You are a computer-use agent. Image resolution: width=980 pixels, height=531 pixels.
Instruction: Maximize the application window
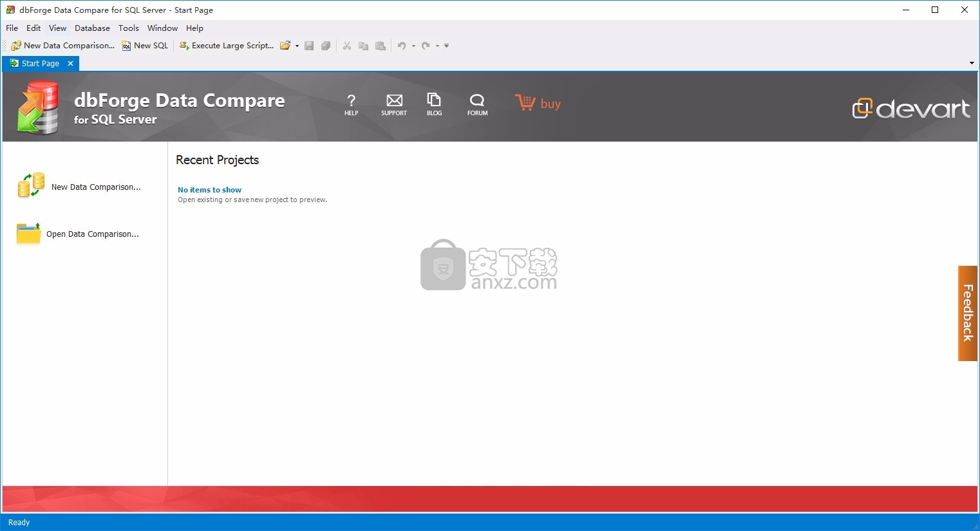point(935,10)
